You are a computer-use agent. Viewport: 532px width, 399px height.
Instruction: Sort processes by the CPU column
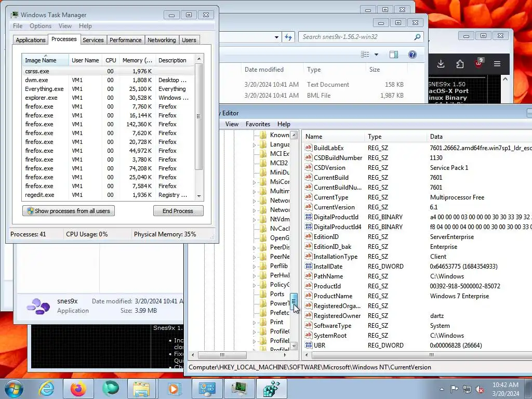click(111, 60)
